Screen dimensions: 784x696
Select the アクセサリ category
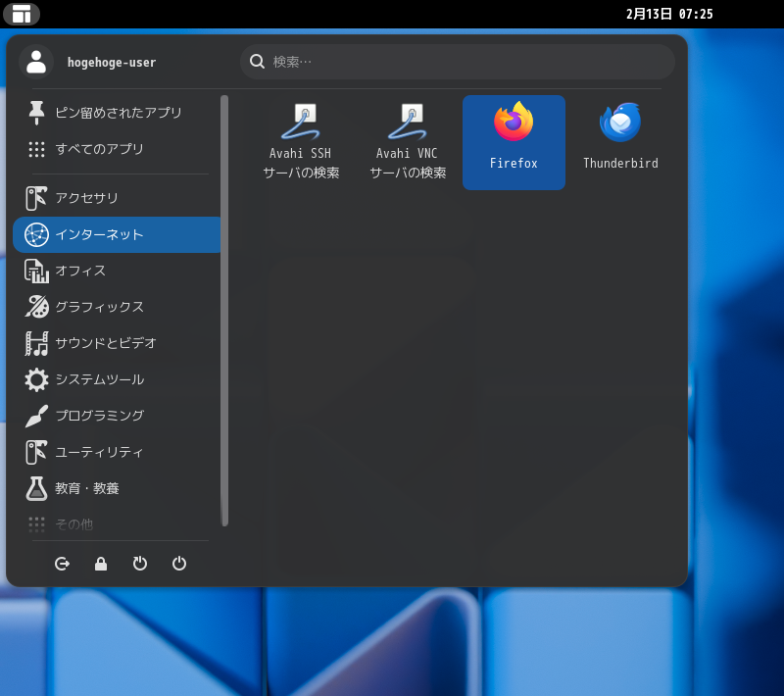click(117, 198)
